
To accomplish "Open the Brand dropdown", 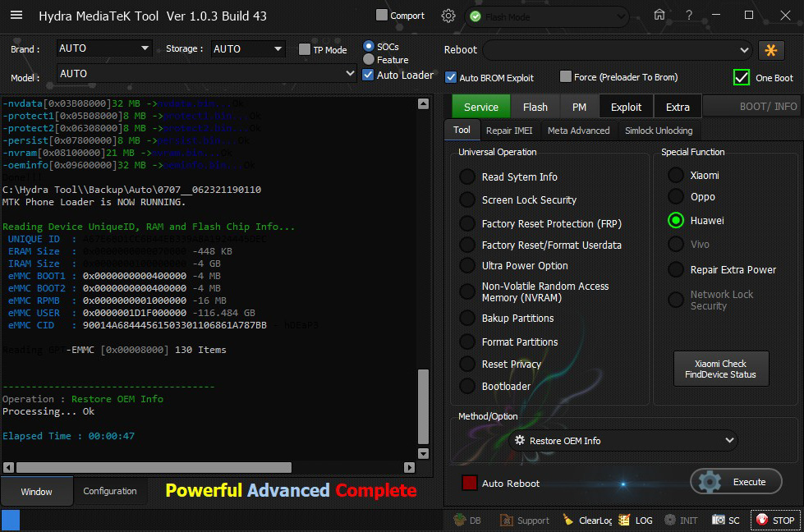I will coord(104,48).
